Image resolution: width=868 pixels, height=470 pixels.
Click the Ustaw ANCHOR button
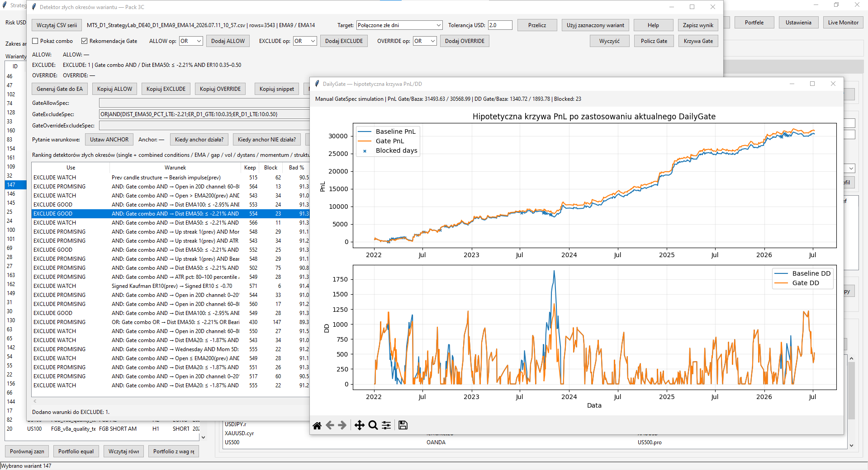click(x=109, y=140)
